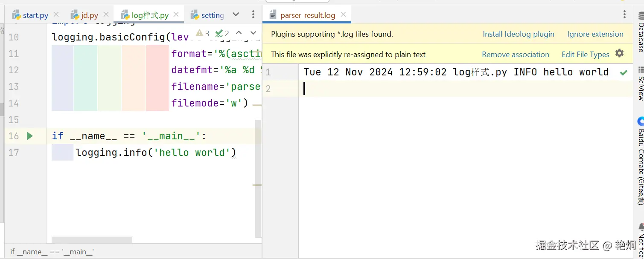Viewport: 644px width, 259px height.
Task: Go to previous highlighted problem arrow
Action: coord(239,33)
